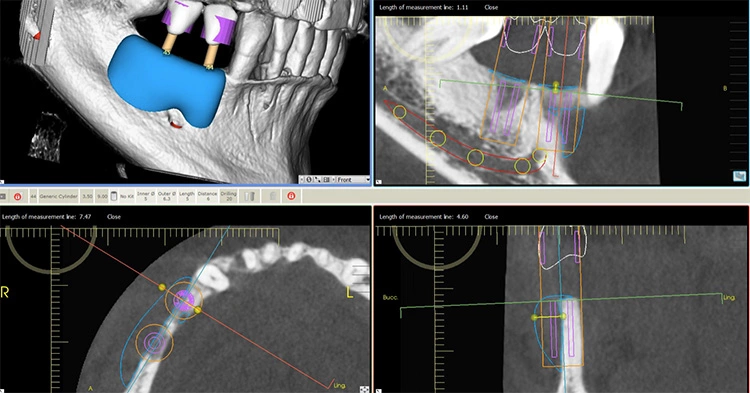This screenshot has height=393, width=750.
Task: Click the dotted axis icon in 3D view toolbar
Action: (318, 180)
